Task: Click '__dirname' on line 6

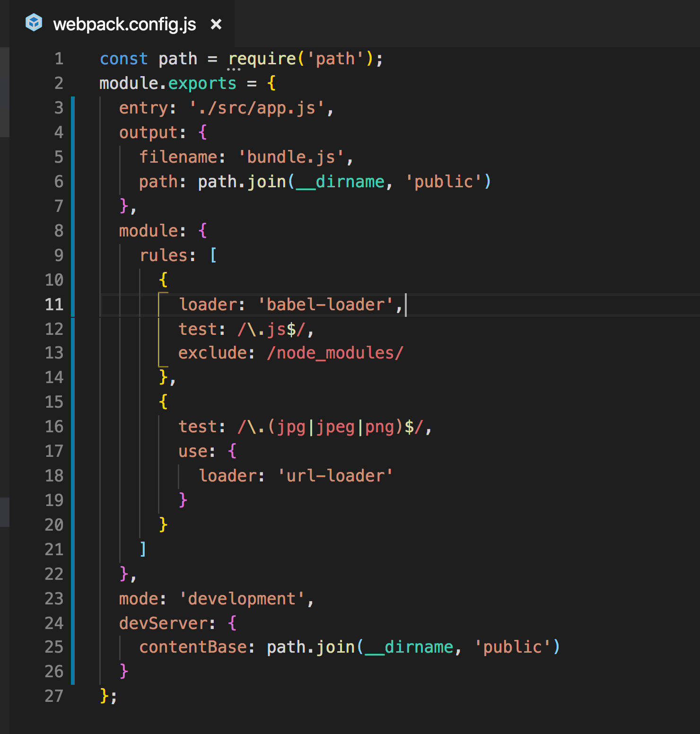Action: [x=341, y=182]
